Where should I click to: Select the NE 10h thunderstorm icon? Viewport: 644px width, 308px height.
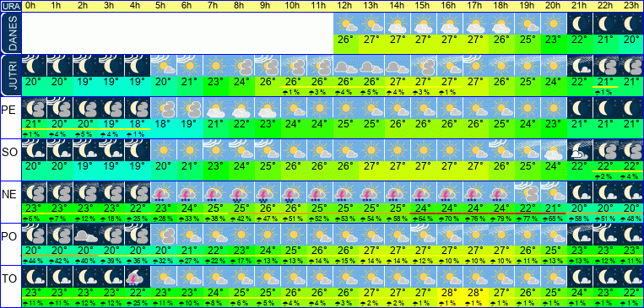click(x=294, y=192)
